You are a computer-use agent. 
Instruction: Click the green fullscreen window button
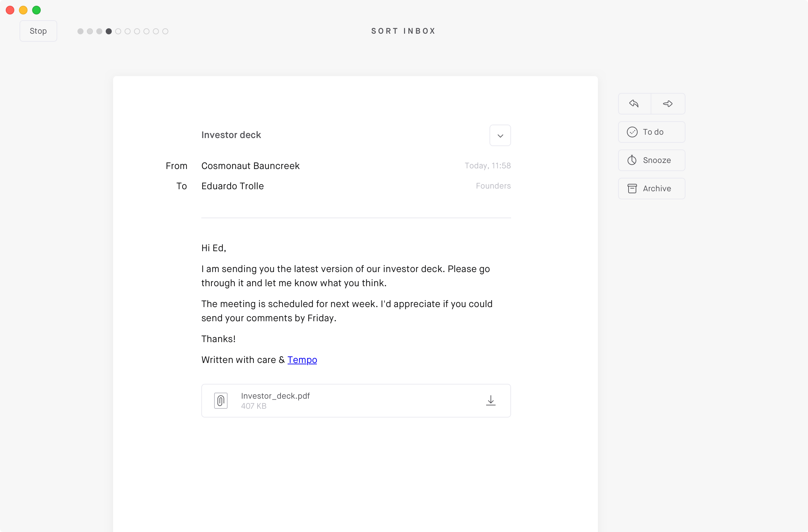click(36, 10)
